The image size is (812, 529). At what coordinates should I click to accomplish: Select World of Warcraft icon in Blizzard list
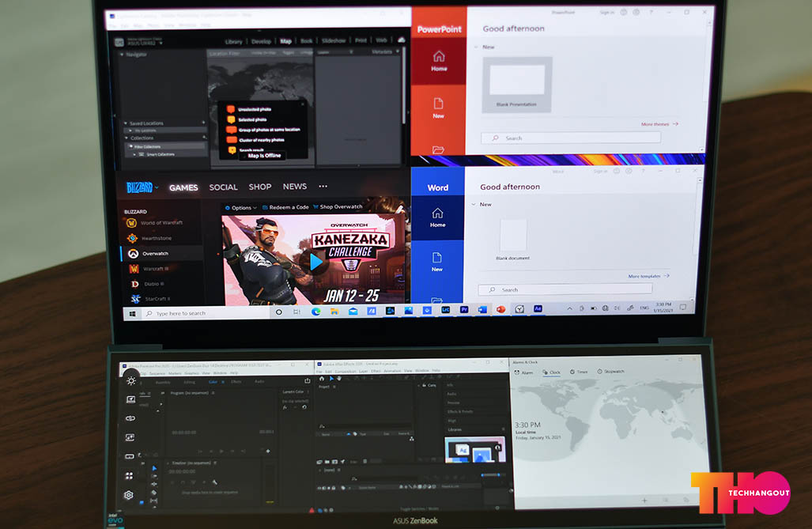coord(131,223)
